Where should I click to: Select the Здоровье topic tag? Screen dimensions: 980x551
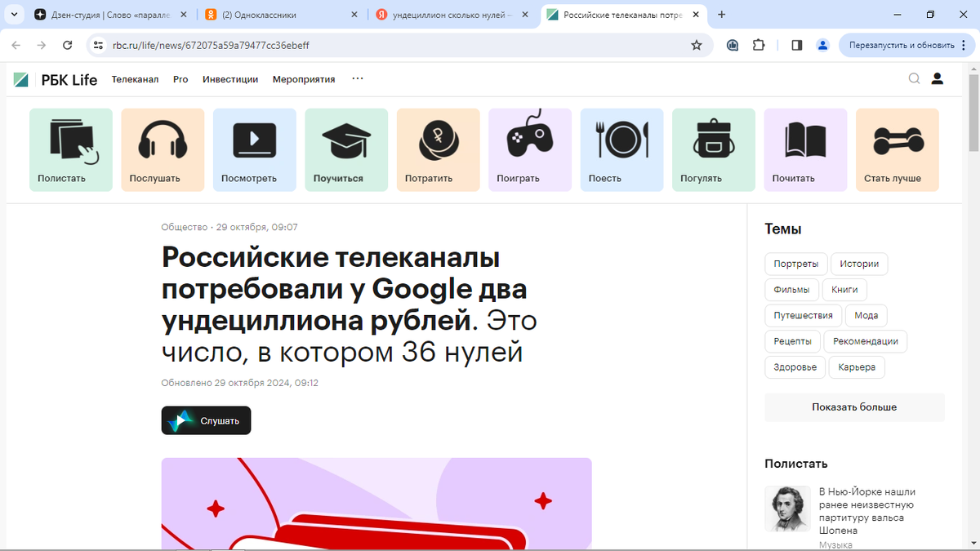tap(795, 367)
